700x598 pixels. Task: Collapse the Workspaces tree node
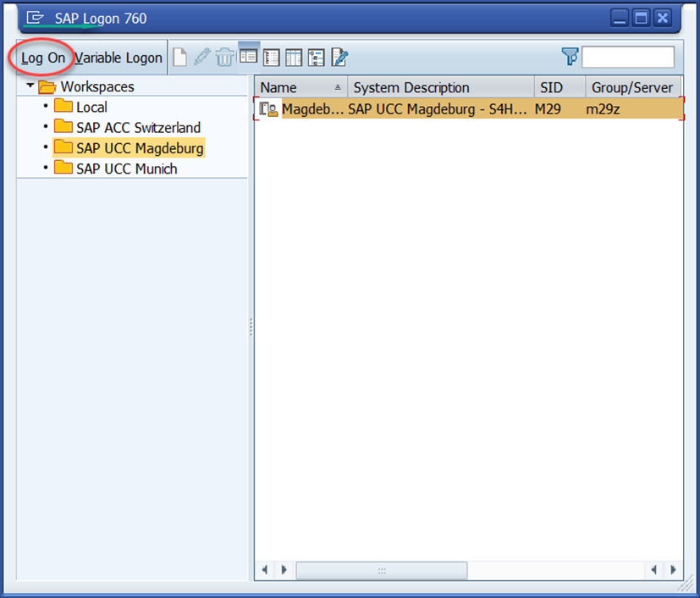(x=30, y=86)
